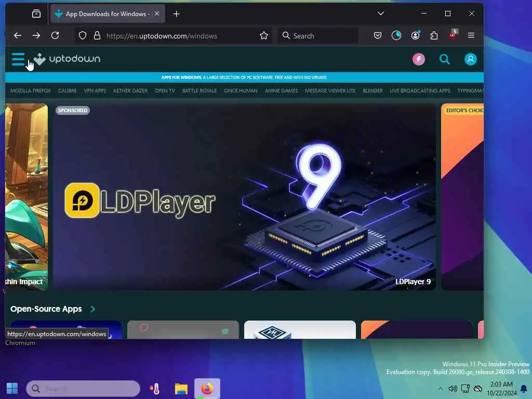Click the Firefox taskbar icon
The width and height of the screenshot is (532, 399).
207,389
